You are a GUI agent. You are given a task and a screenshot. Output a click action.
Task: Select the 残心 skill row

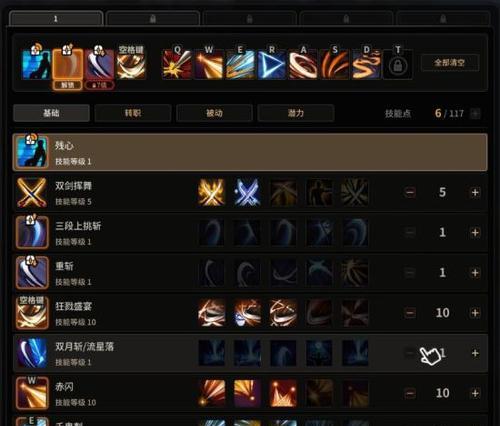(250, 152)
